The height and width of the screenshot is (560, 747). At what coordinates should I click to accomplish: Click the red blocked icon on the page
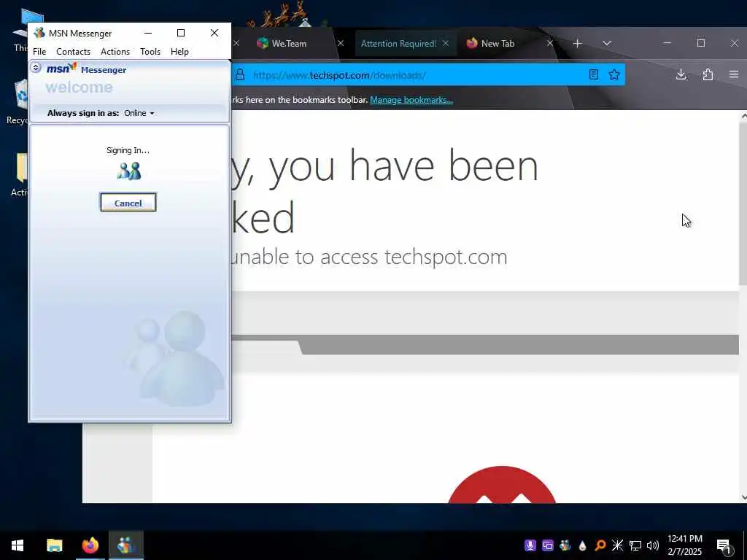502,485
